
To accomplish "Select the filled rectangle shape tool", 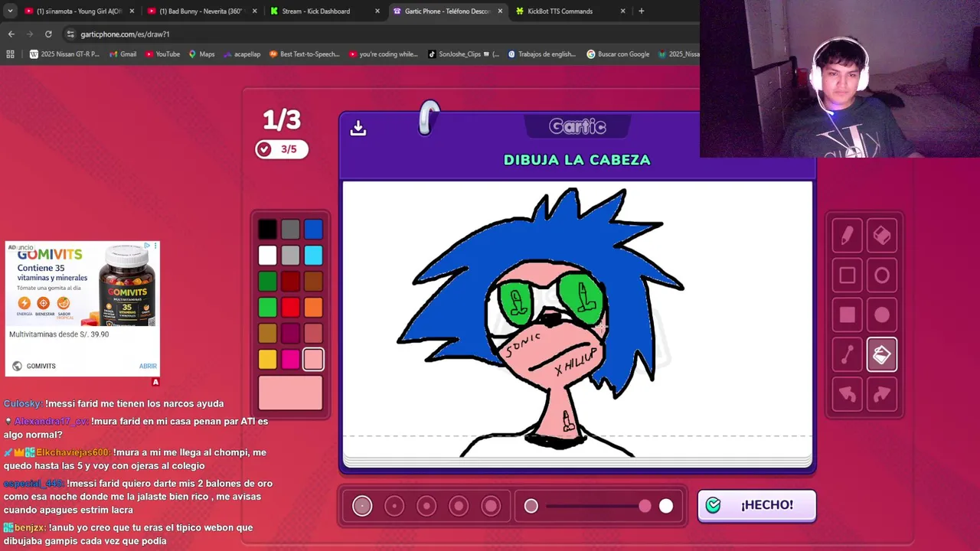I will tap(847, 315).
